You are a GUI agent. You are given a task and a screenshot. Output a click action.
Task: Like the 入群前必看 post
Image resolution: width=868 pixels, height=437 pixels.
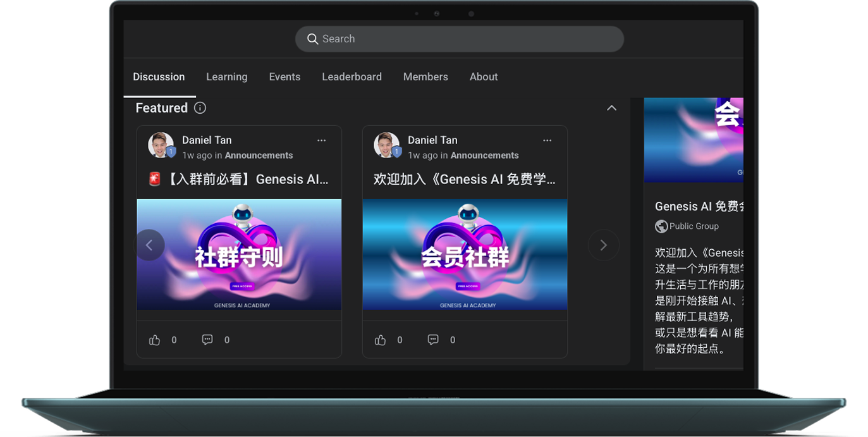pyautogui.click(x=154, y=340)
